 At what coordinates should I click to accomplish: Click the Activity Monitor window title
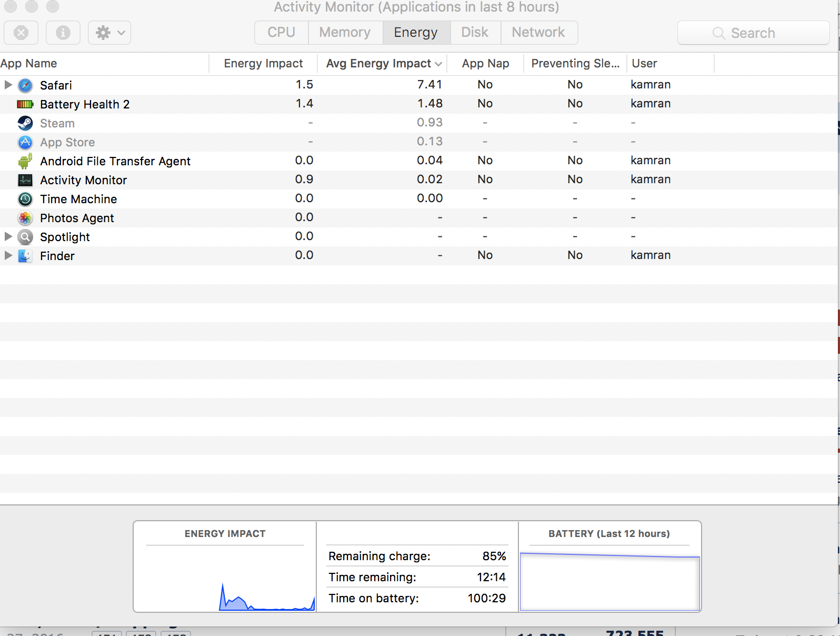pos(416,7)
